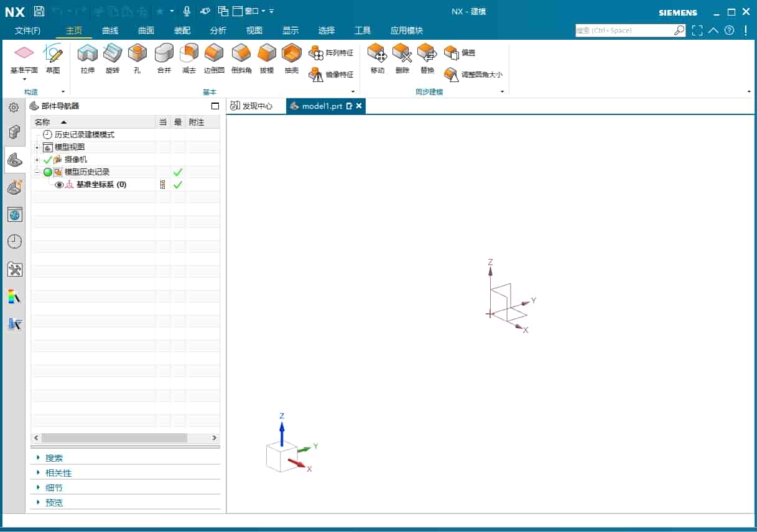This screenshot has height=532, width=757.
Task: Toggle the green checkmark beside 摄像机
Action: coord(48,160)
